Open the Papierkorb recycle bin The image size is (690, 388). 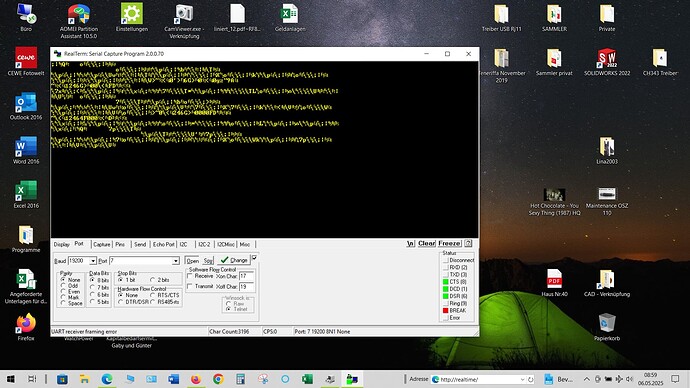pyautogui.click(x=607, y=323)
